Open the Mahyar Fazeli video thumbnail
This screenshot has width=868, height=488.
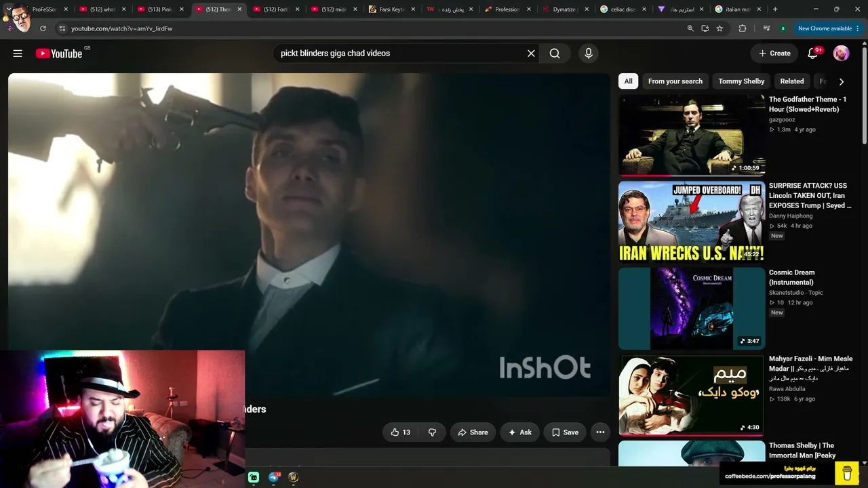point(691,395)
